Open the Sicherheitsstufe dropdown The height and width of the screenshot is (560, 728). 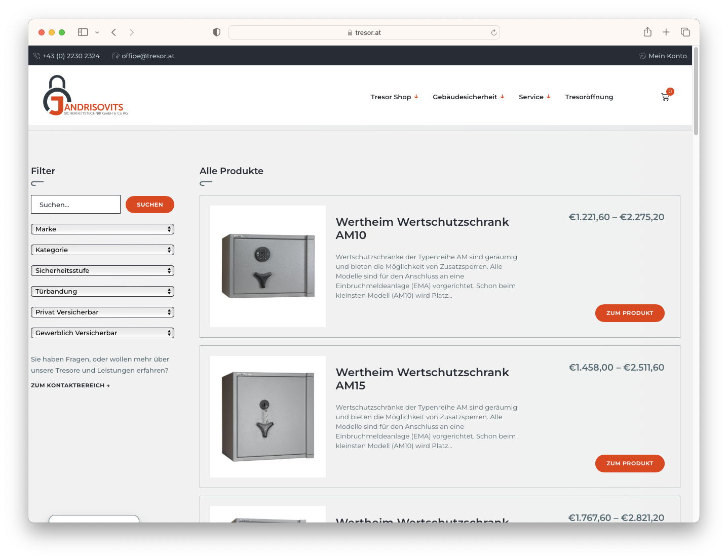(x=102, y=270)
